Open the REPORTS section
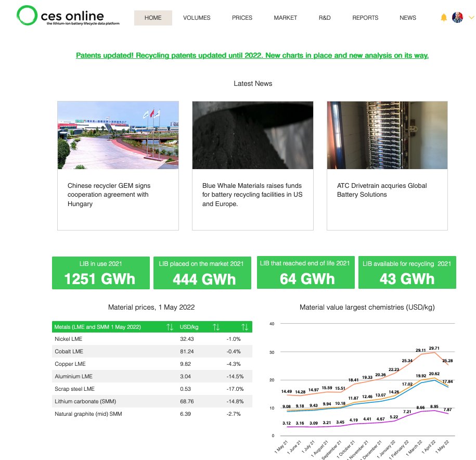 point(365,17)
